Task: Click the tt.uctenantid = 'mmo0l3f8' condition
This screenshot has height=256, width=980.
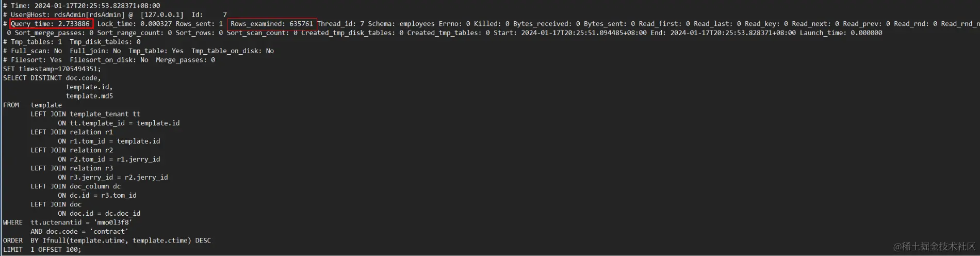Action: point(81,222)
